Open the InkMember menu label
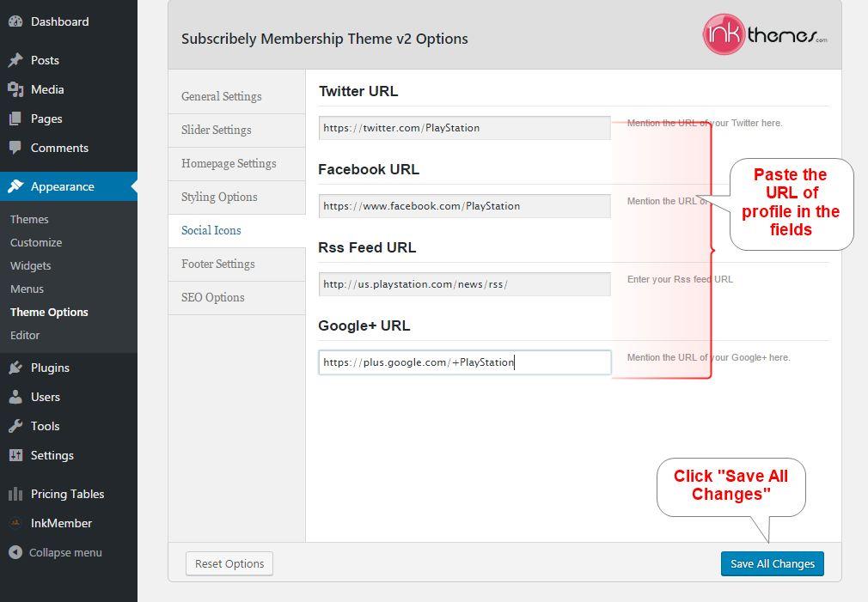The image size is (868, 602). click(61, 523)
